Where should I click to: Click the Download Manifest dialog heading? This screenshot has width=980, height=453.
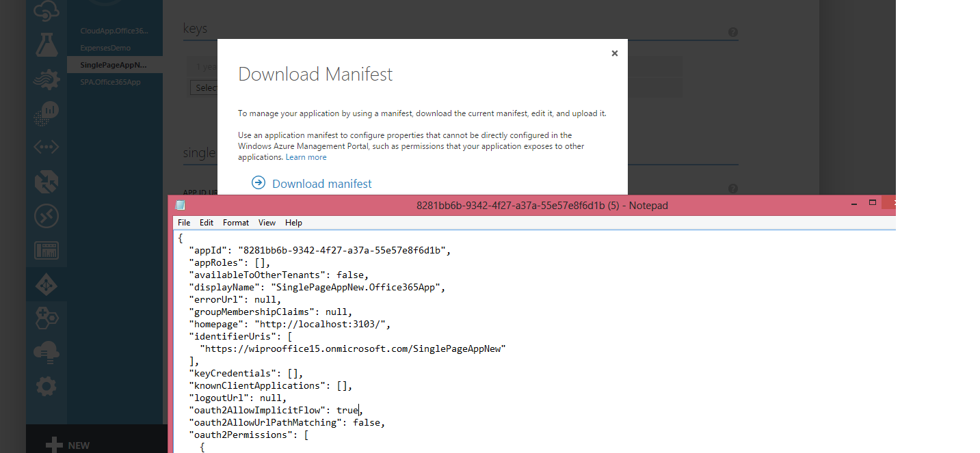[315, 74]
